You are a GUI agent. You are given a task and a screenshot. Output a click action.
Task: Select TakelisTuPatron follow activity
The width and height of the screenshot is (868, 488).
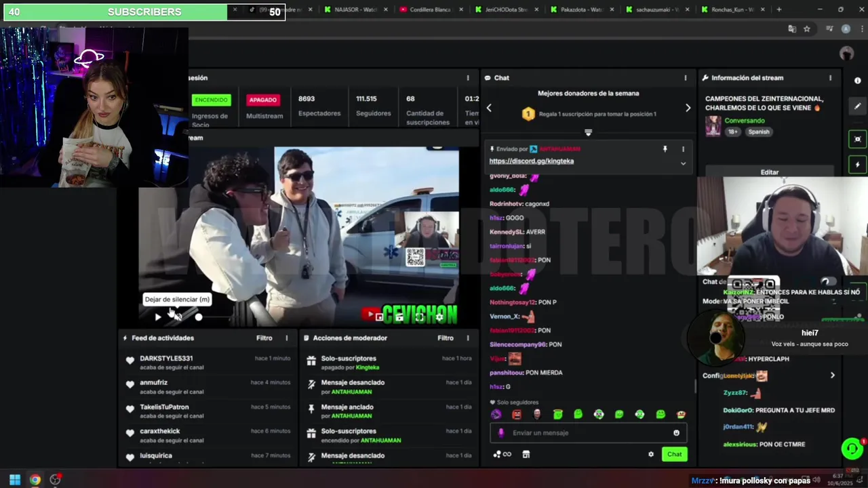pos(207,411)
